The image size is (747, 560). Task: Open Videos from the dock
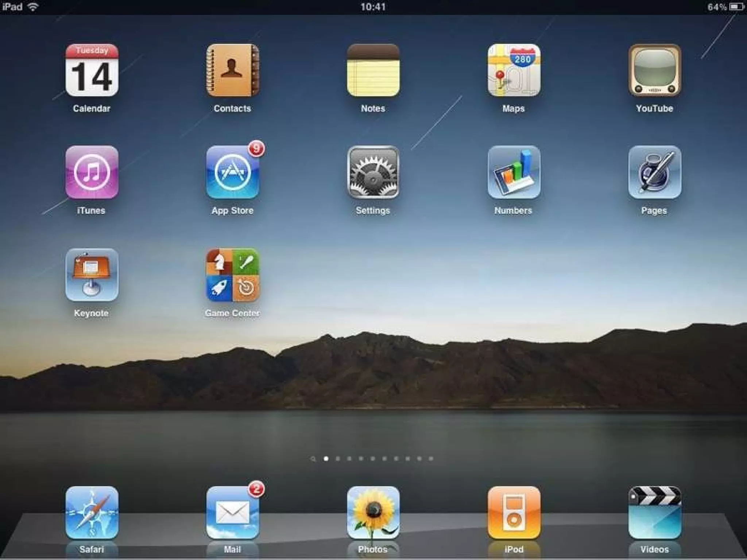pyautogui.click(x=655, y=512)
